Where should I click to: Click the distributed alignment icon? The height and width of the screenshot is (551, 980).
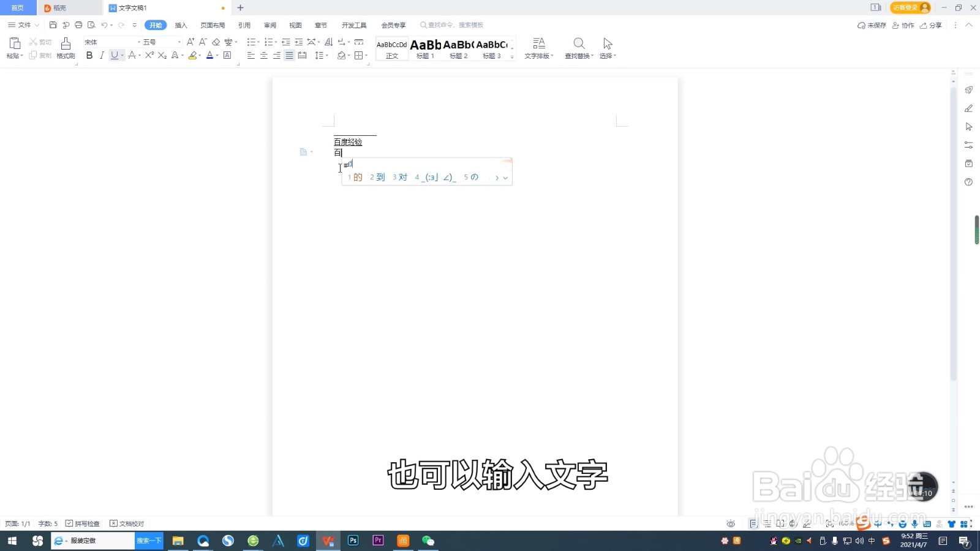click(x=302, y=55)
